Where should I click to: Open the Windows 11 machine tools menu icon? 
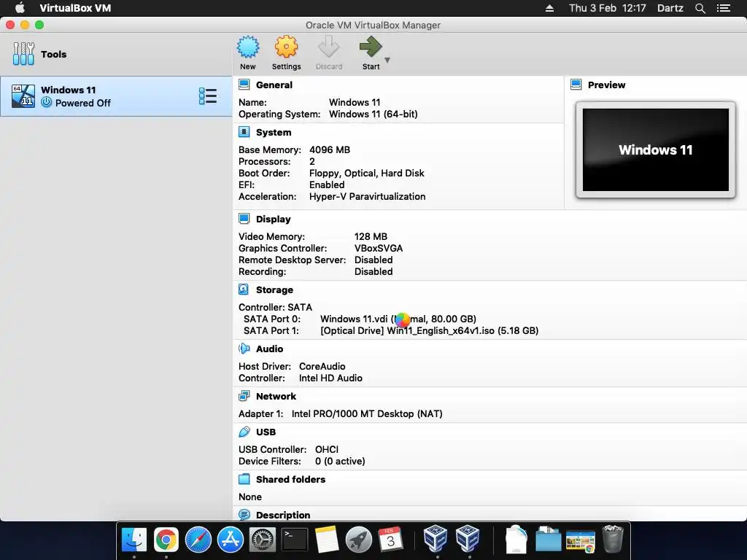click(x=208, y=96)
